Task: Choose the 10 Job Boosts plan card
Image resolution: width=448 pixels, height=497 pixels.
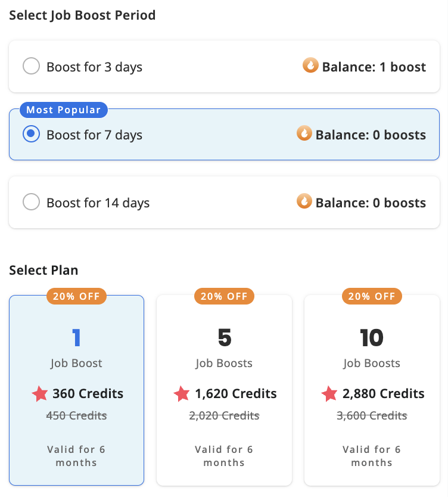Action: point(372,390)
